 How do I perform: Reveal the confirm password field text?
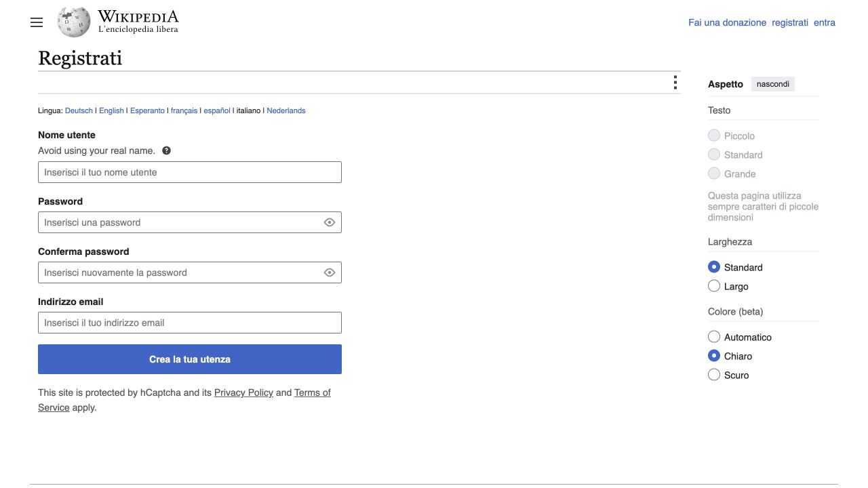pos(330,272)
